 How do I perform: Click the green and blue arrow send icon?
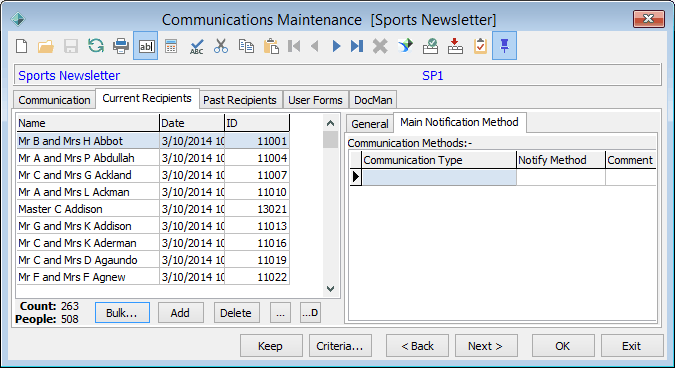[x=405, y=46]
